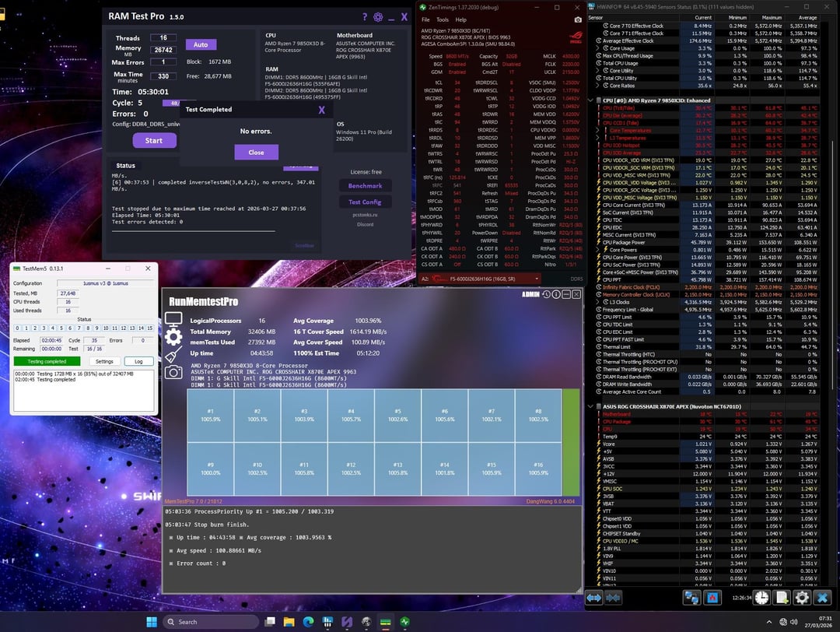840x632 pixels.
Task: Close the Test Completed dialog
Action: coord(256,153)
